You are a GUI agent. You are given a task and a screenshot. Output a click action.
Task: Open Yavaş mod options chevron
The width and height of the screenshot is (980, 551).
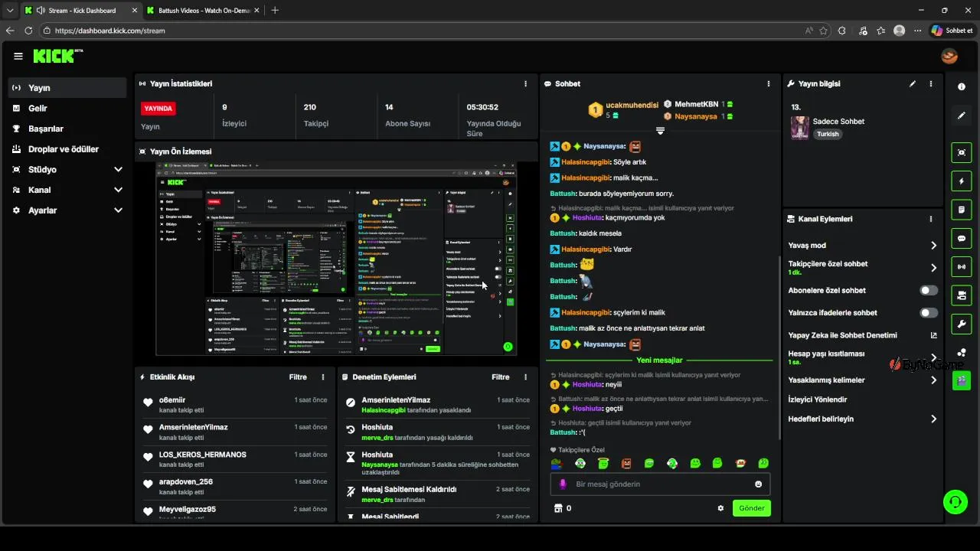coord(933,246)
